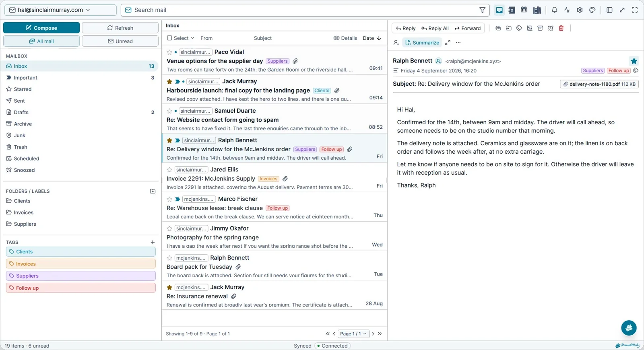Toggle Date sort order arrow

[x=379, y=38]
